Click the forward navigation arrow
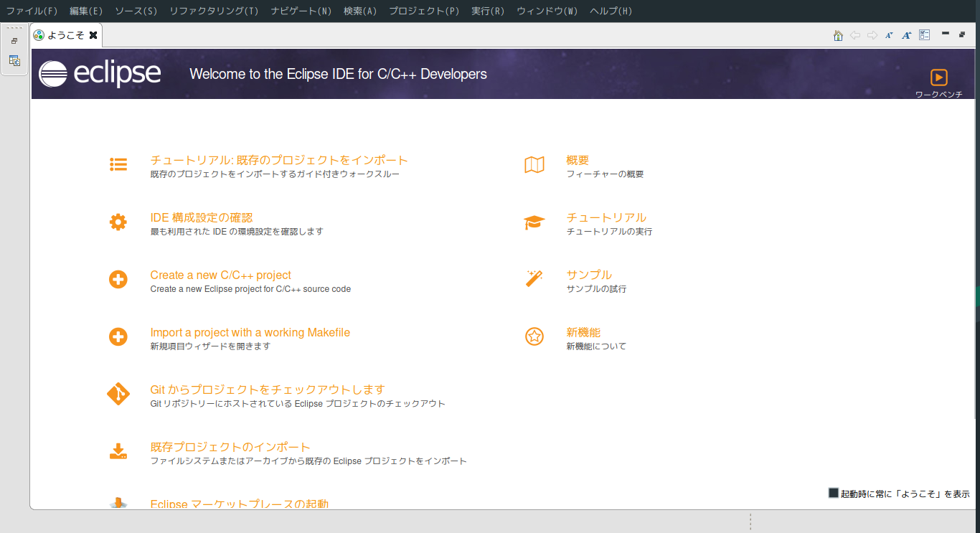Image resolution: width=980 pixels, height=533 pixels. pyautogui.click(x=872, y=35)
